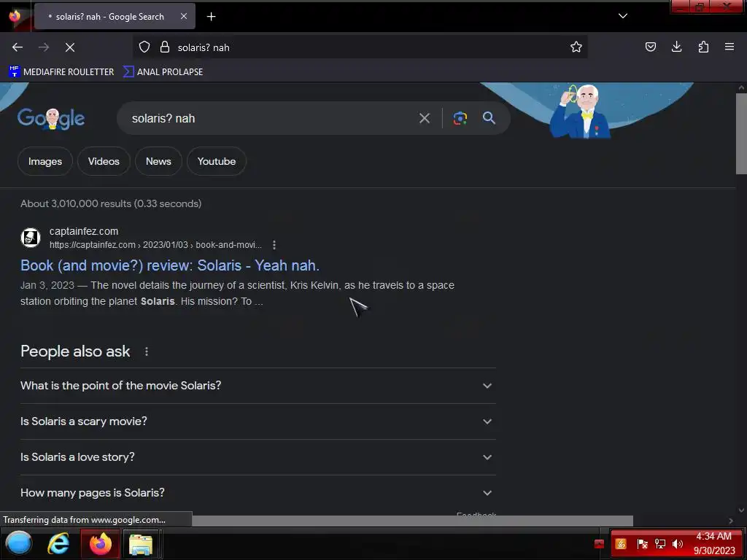The height and width of the screenshot is (560, 747).
Task: Expand 'Is Solaris a scary movie?'
Action: click(258, 421)
